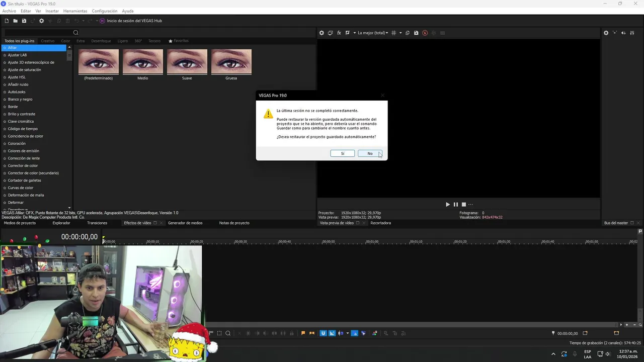Insert region with double orange flag icon
Screen dimensions: 644x362
coord(312,333)
